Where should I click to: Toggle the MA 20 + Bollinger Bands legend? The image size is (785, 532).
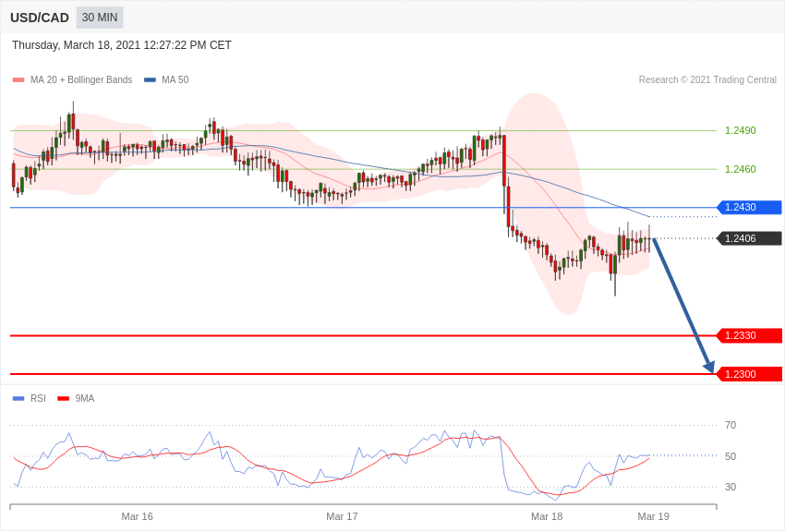(73, 79)
